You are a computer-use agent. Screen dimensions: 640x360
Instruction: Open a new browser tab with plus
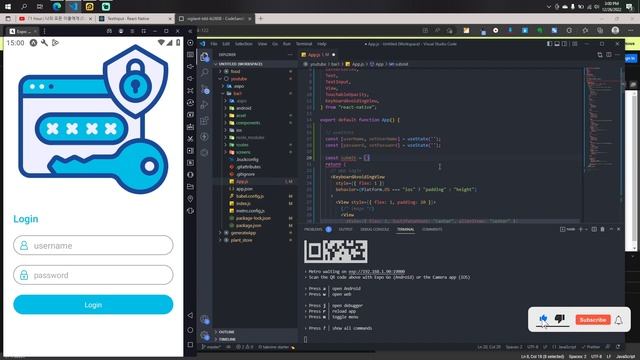pos(260,18)
